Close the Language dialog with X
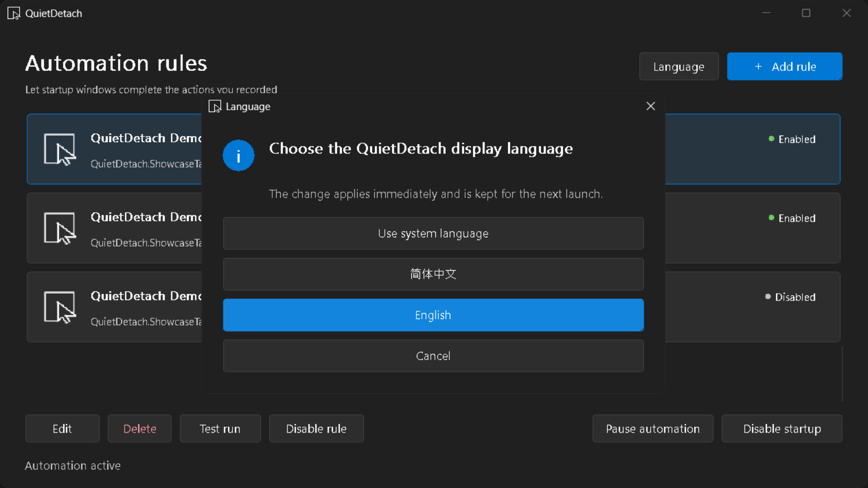The height and width of the screenshot is (488, 868). pos(651,106)
